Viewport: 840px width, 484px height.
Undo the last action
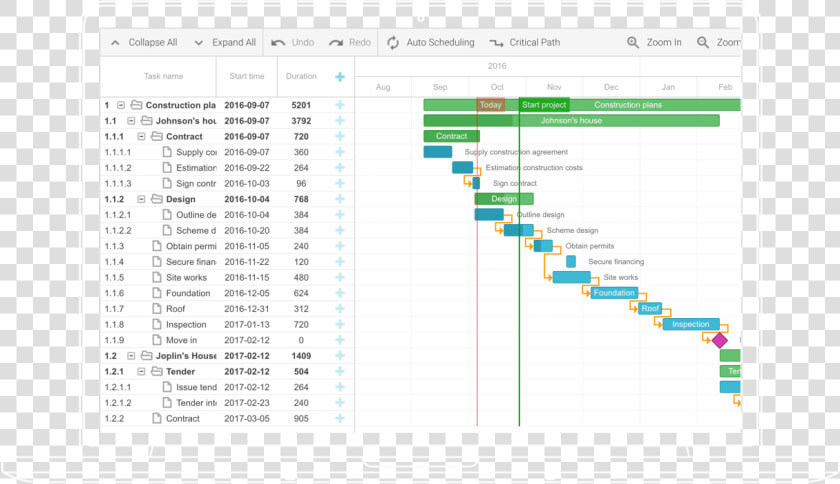[x=292, y=42]
